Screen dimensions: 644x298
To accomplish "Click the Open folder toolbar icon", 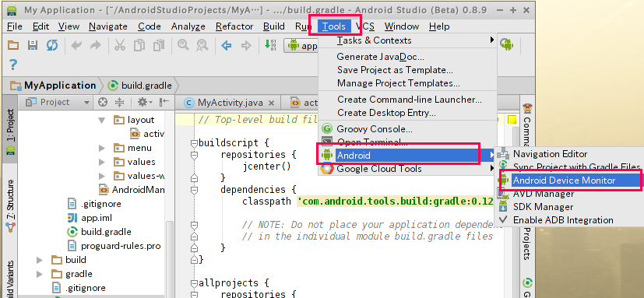I will (x=13, y=45).
